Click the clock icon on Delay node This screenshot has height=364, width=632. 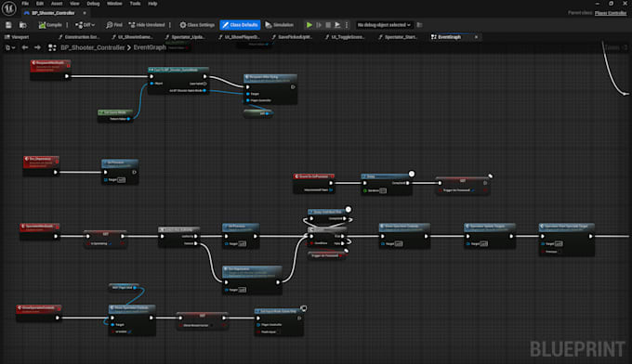coord(412,174)
